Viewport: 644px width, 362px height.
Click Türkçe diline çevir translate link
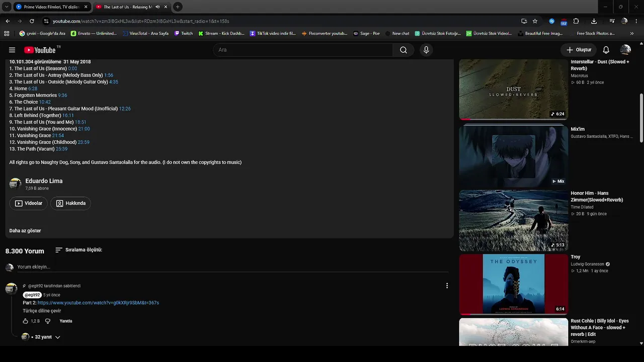click(x=42, y=311)
